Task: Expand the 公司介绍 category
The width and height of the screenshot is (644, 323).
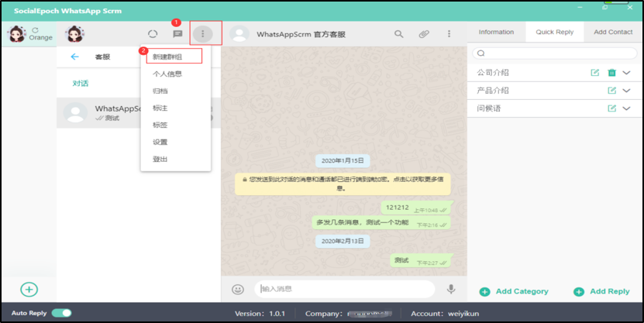Action: 626,73
